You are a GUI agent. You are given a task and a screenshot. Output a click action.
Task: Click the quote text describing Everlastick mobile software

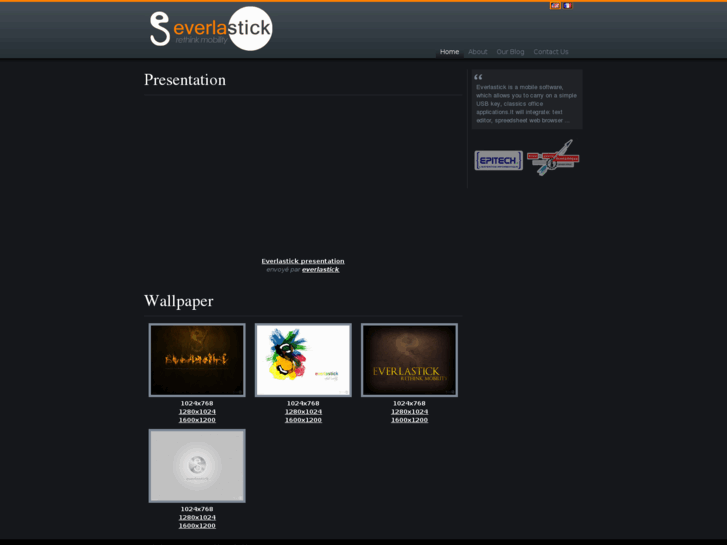527,103
